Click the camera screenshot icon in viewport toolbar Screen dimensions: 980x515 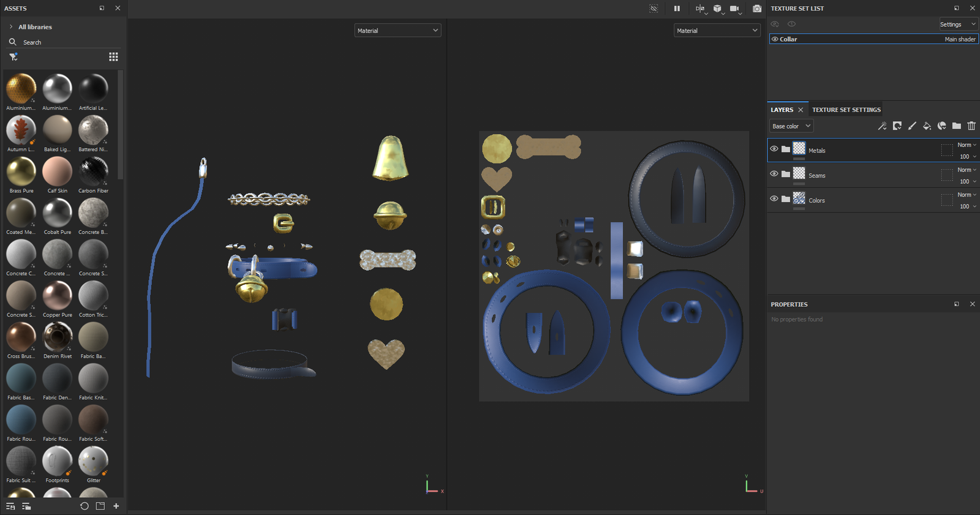click(x=757, y=9)
